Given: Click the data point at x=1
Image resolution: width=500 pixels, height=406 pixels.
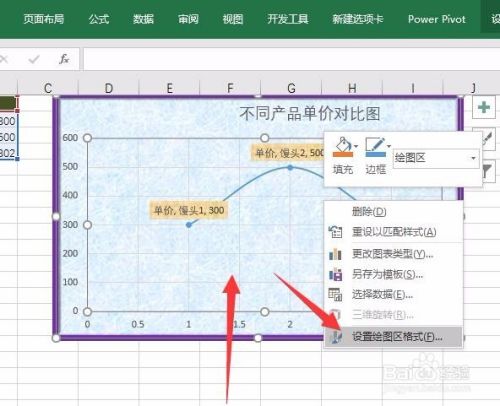Looking at the screenshot, I should (x=189, y=225).
